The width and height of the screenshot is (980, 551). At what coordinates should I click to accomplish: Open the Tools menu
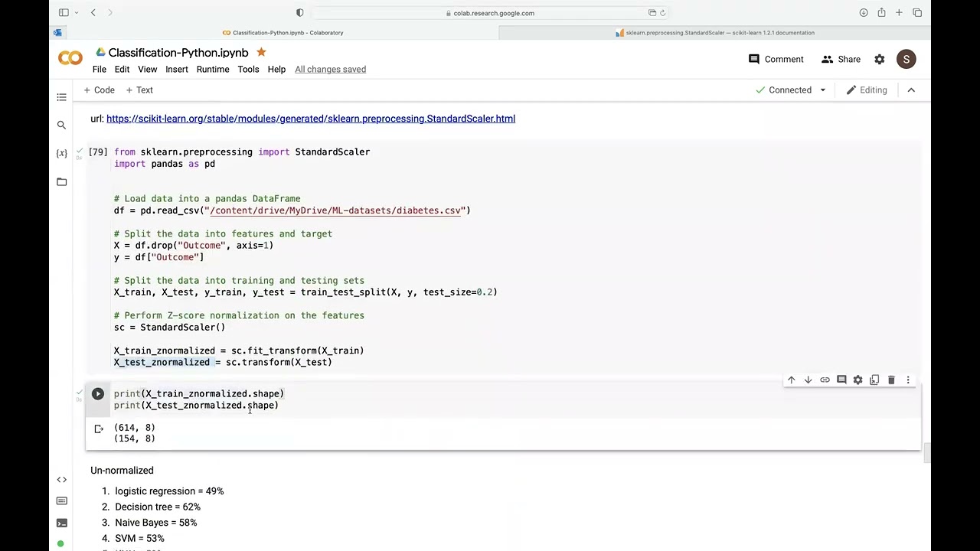(x=248, y=69)
